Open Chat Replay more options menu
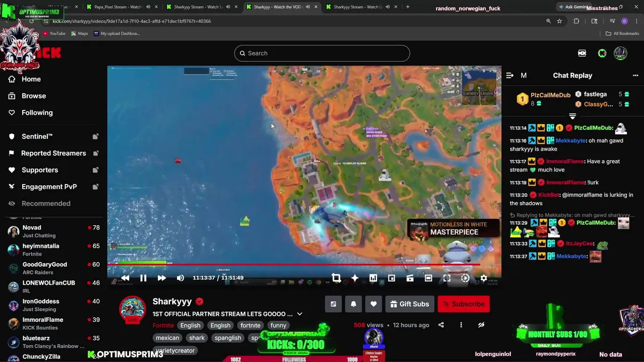 (635, 75)
